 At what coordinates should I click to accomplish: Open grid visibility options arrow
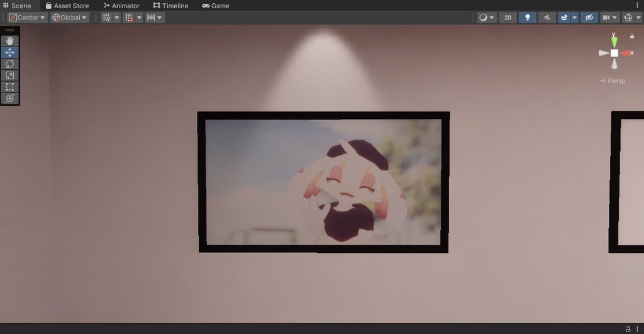point(116,18)
